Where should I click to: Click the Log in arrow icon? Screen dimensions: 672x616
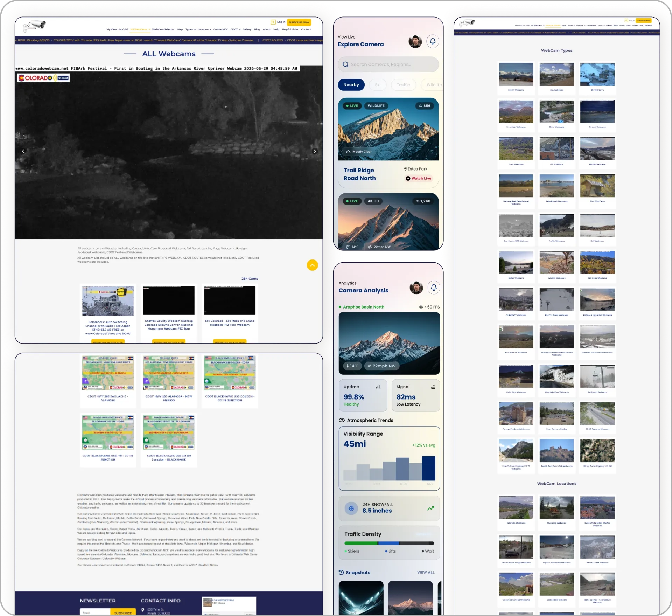click(x=273, y=22)
